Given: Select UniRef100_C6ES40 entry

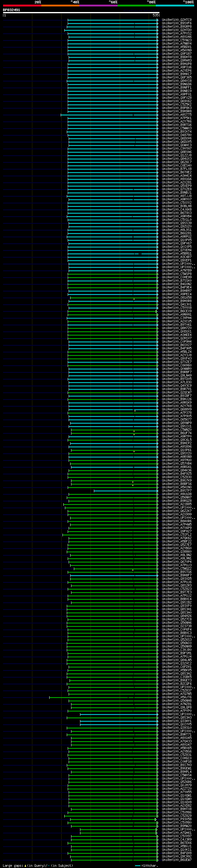Looking at the screenshot, I should pyautogui.click(x=176, y=165).
